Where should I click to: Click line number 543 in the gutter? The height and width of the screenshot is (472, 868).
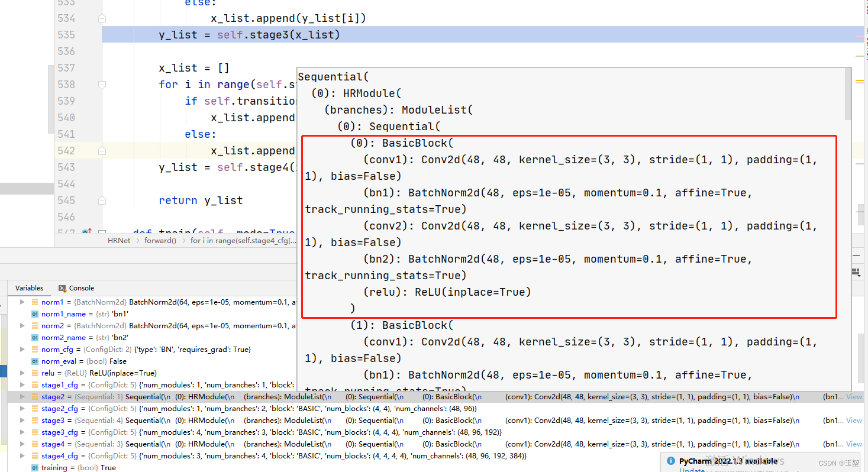pos(66,167)
